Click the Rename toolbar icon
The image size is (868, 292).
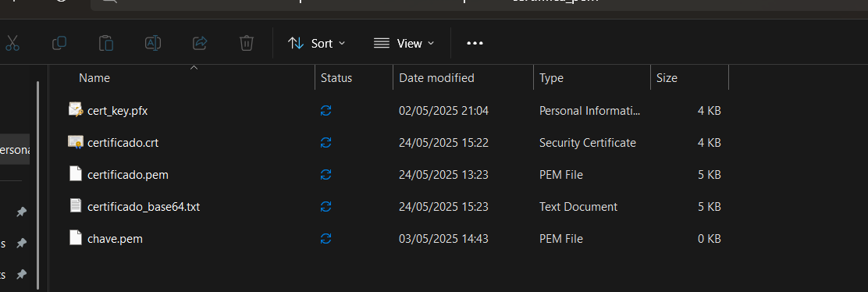pos(153,43)
